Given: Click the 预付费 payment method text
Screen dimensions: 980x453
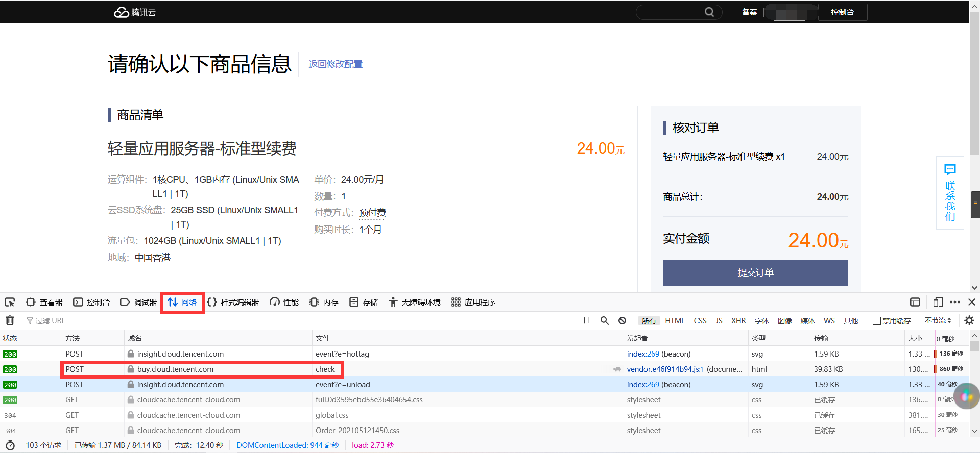Looking at the screenshot, I should 372,213.
